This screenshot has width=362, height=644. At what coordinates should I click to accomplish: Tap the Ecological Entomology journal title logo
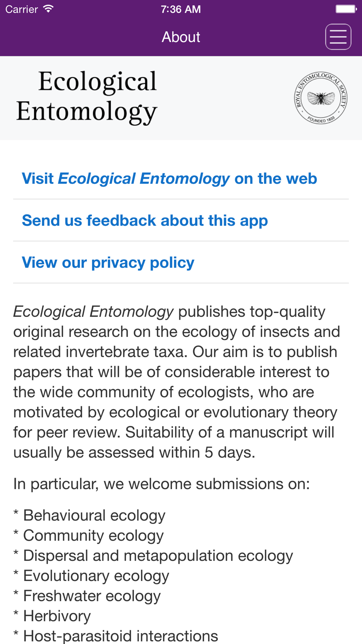[x=87, y=97]
